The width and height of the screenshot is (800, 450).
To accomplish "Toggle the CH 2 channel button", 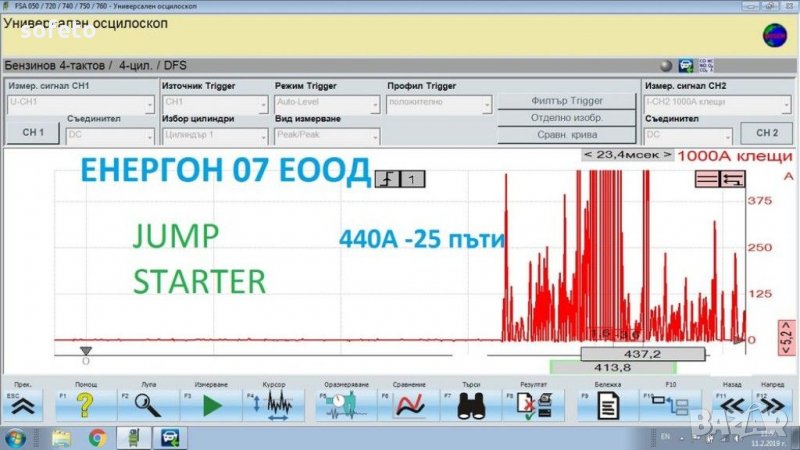I will [x=766, y=133].
